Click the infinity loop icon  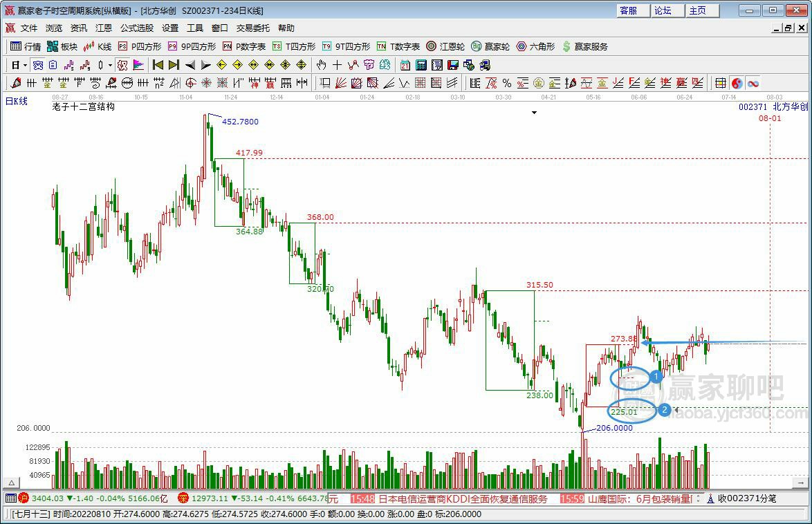click(753, 83)
